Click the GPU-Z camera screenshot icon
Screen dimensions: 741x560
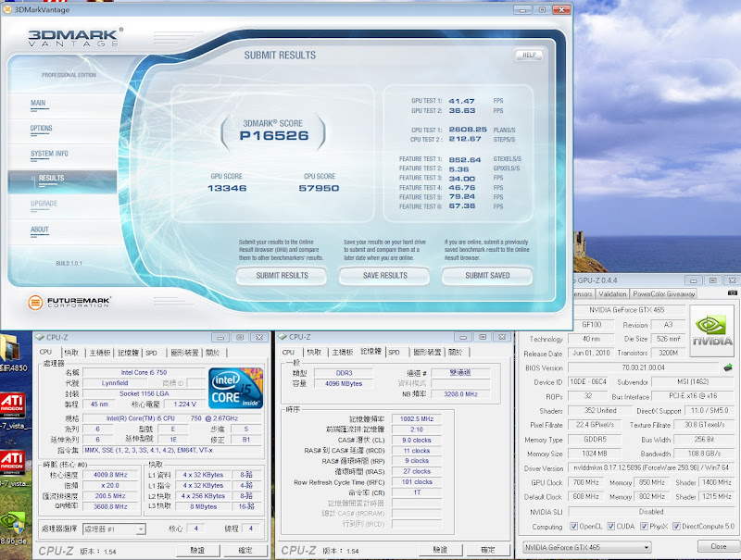pyautogui.click(x=732, y=293)
